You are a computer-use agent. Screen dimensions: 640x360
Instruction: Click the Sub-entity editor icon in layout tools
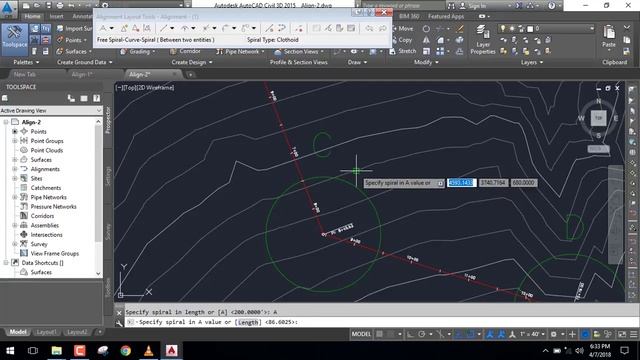(x=339, y=28)
